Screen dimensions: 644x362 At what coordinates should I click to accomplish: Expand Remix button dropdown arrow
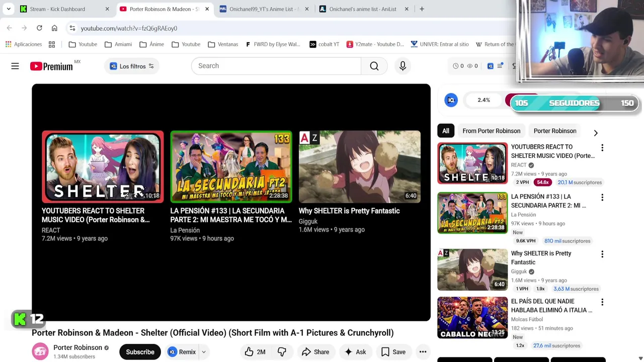[x=204, y=352]
